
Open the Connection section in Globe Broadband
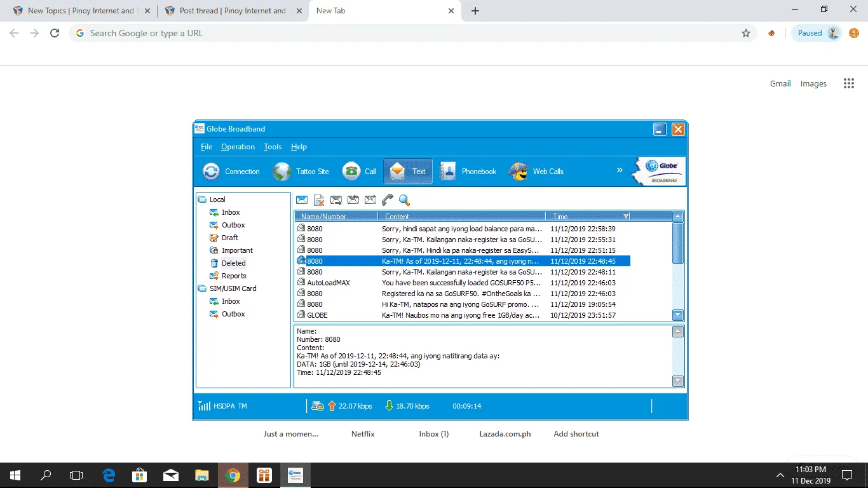tap(231, 172)
